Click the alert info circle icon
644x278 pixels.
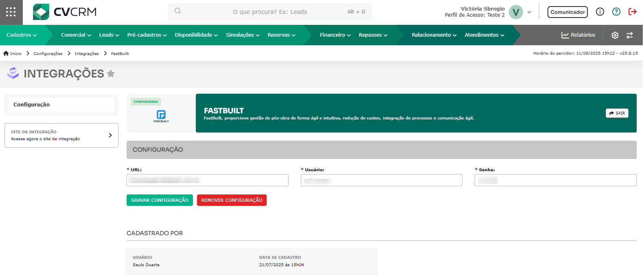click(x=600, y=12)
